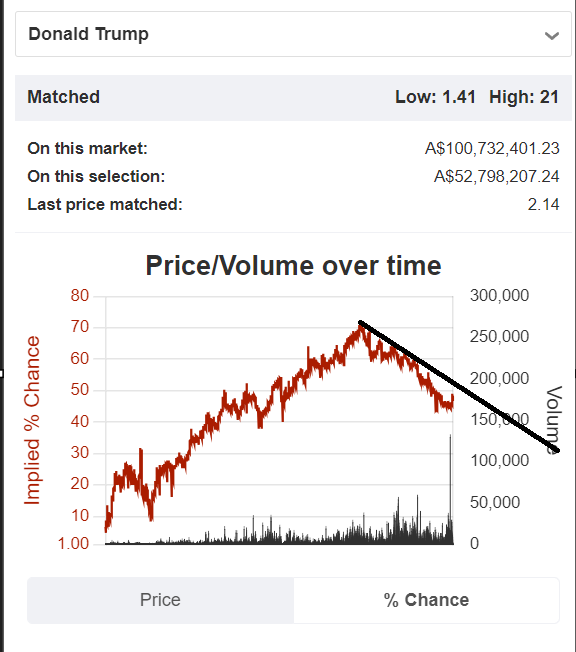576x652 pixels.
Task: Click the chevron arrow beside Donald Trump
Action: tap(551, 36)
